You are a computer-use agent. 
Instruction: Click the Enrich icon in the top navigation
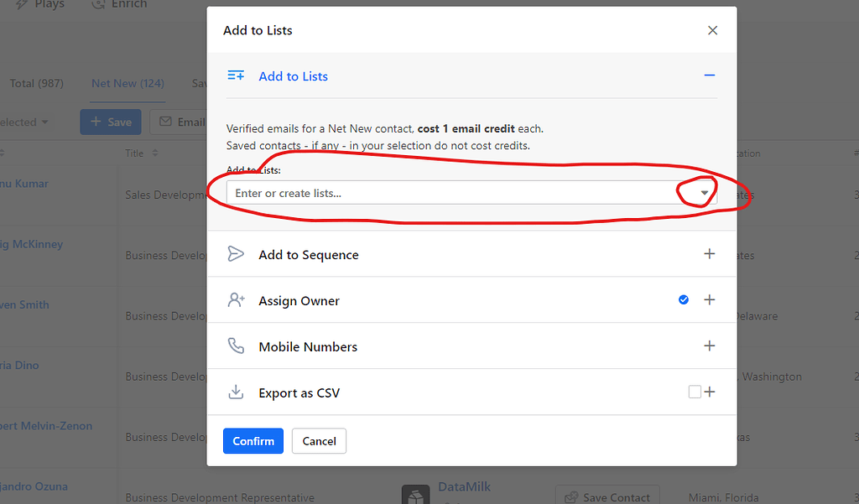98,4
